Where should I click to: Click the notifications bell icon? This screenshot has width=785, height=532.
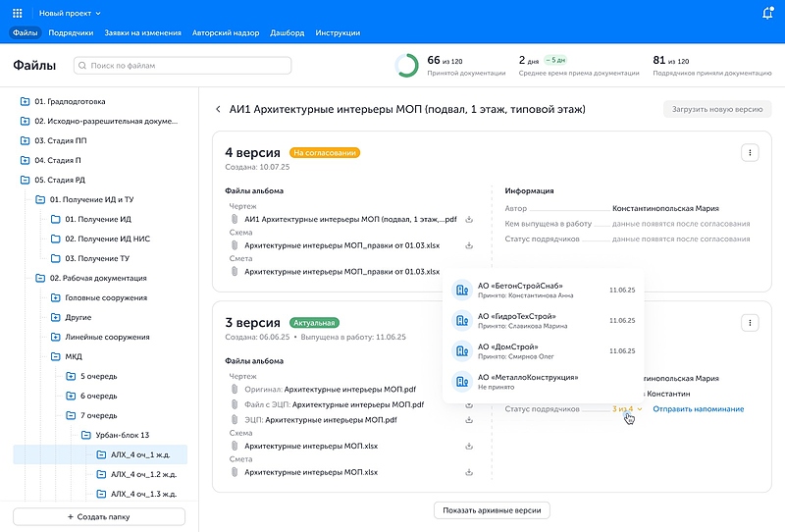(x=766, y=14)
